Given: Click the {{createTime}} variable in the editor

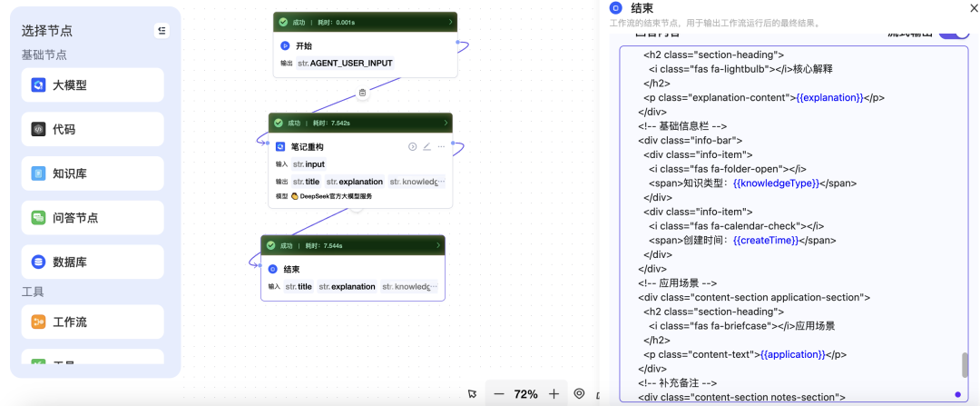Looking at the screenshot, I should point(766,240).
